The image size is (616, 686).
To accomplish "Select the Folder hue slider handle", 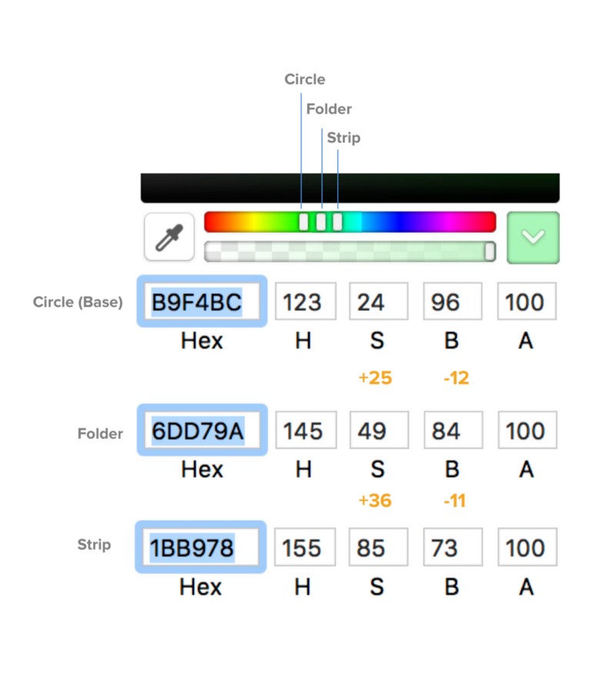I will tap(321, 222).
